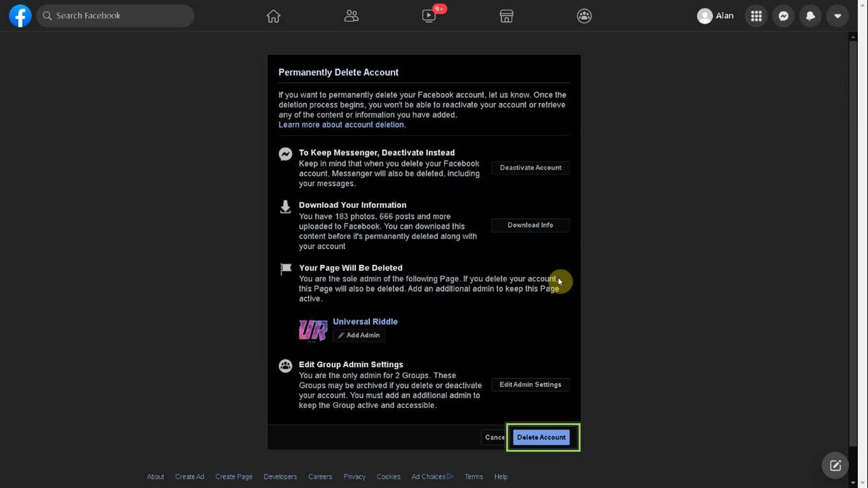This screenshot has height=488, width=868.
Task: Open the Ad Choices footer link
Action: tap(432, 477)
